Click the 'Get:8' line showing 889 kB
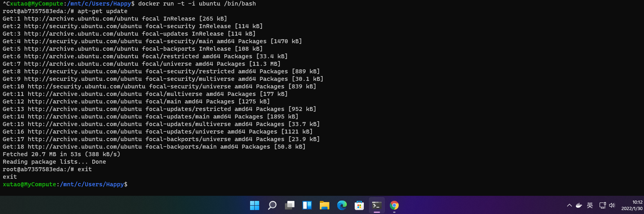The width and height of the screenshot is (644, 214). (161, 71)
